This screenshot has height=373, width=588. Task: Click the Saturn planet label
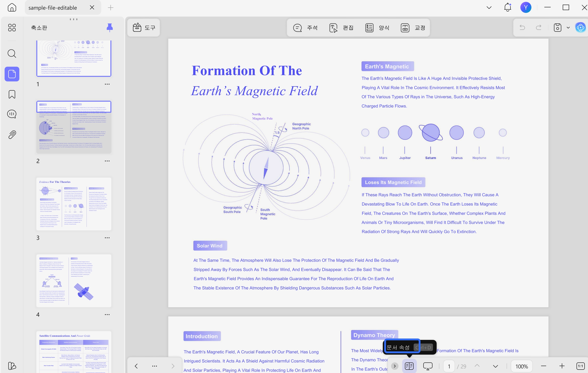(430, 158)
